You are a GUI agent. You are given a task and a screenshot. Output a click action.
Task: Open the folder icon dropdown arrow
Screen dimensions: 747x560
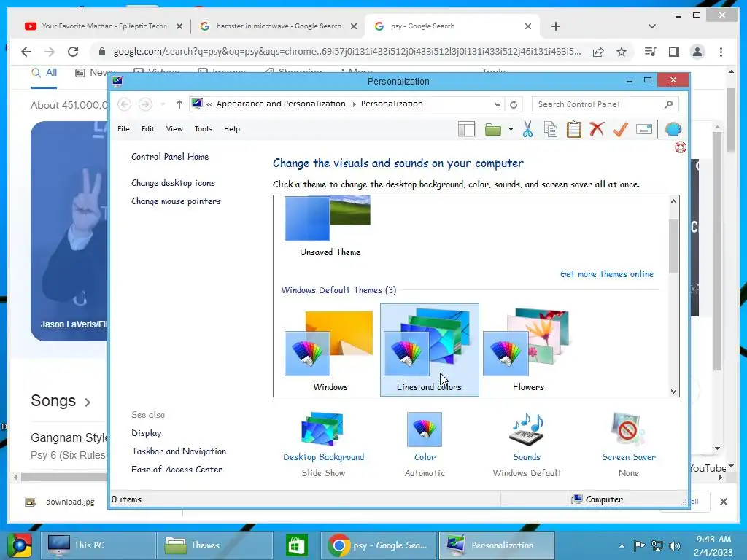click(511, 129)
